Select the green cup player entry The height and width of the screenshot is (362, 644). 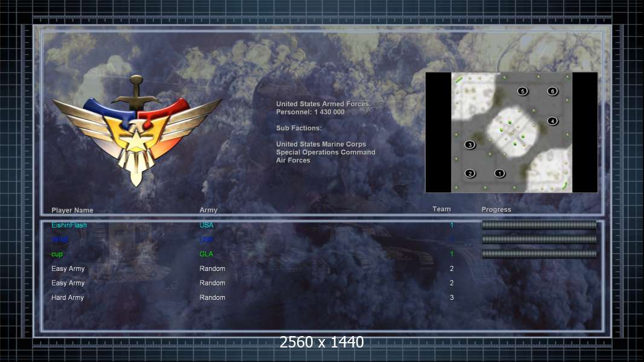(57, 254)
